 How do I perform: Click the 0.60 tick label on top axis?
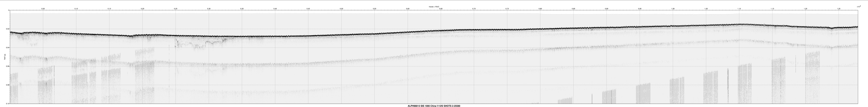(x=408, y=8)
